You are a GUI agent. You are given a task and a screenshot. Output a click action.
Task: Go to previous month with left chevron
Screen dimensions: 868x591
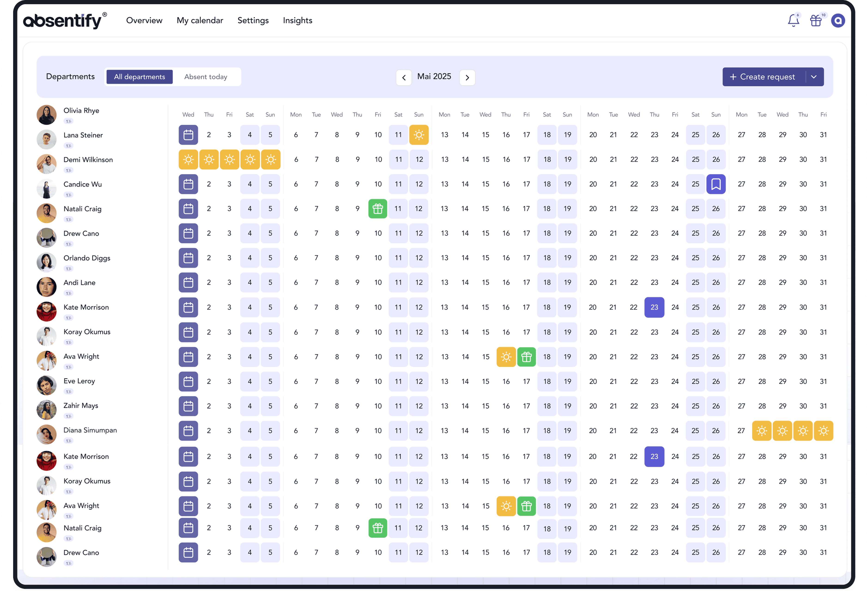click(404, 78)
